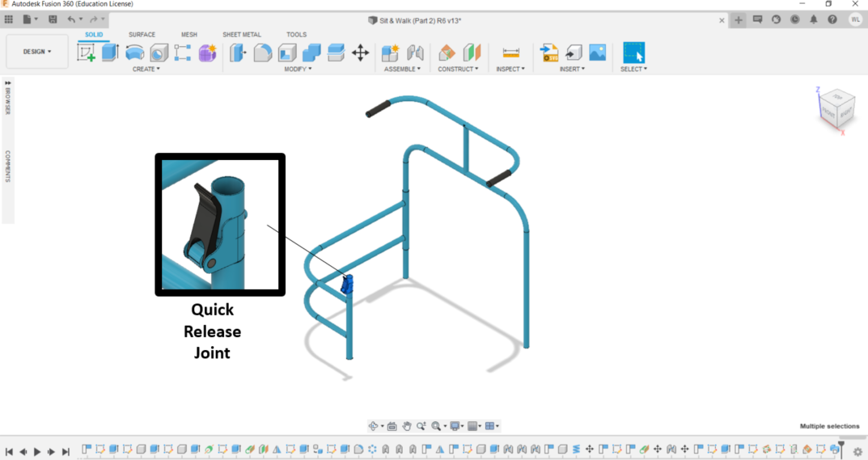Select the Create Sketch tool

point(86,53)
